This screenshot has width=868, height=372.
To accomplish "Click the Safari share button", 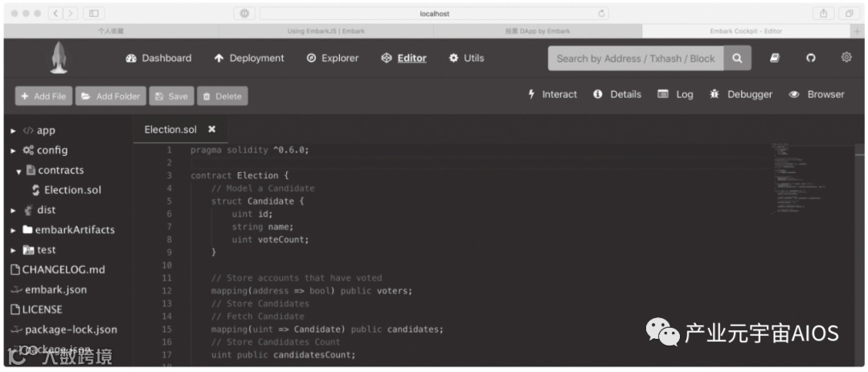I will point(823,14).
